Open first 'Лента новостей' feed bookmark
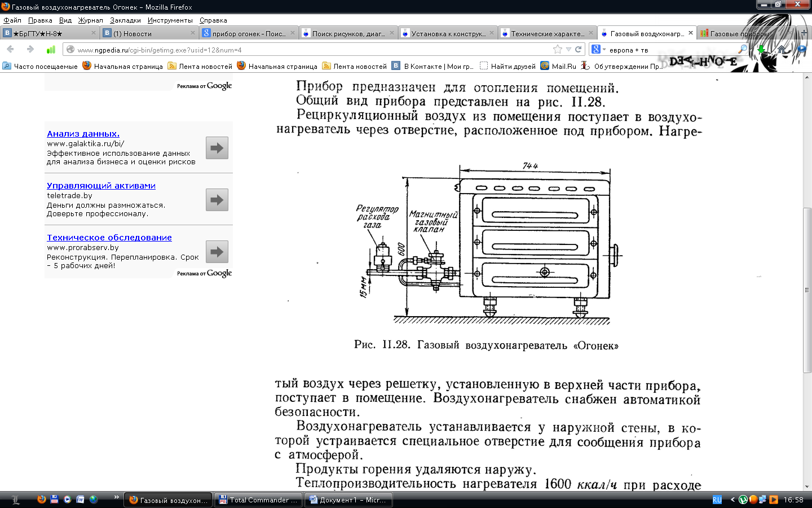 point(200,66)
